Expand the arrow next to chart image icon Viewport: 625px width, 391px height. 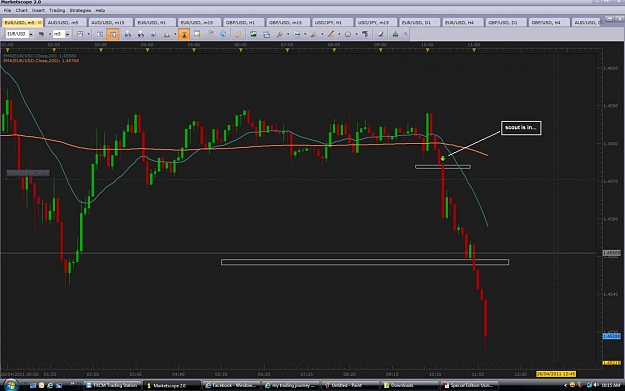tap(88, 34)
